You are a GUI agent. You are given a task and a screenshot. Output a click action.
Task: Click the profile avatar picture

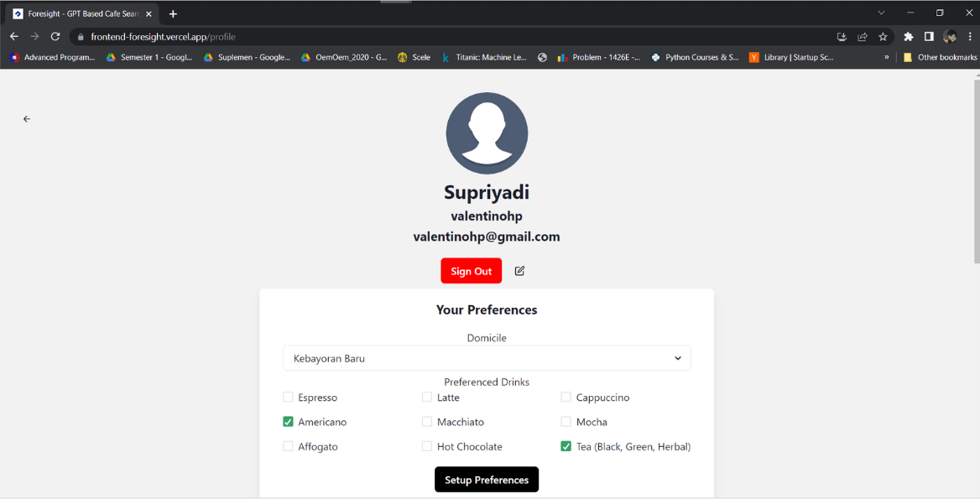[487, 133]
